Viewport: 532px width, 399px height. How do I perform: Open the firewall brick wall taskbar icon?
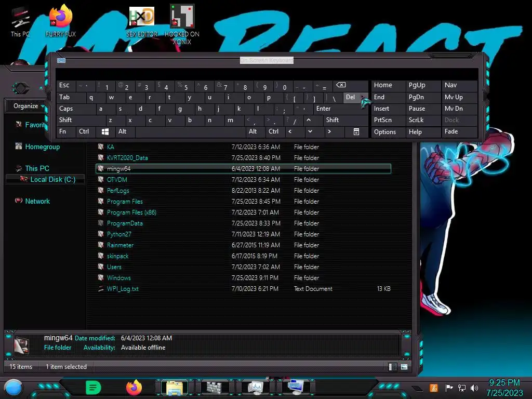tap(215, 388)
